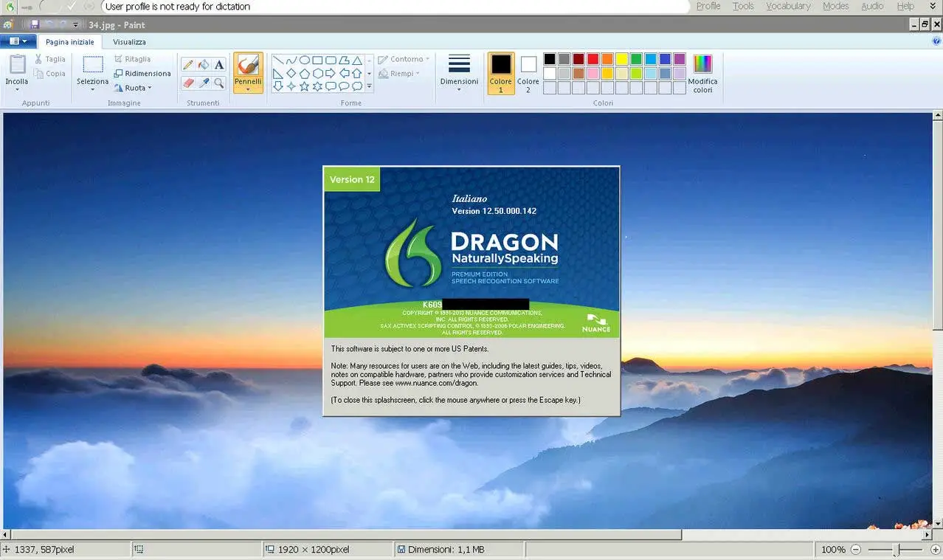The width and height of the screenshot is (943, 560).
Task: Pick the yellow color swatch
Action: [x=621, y=59]
